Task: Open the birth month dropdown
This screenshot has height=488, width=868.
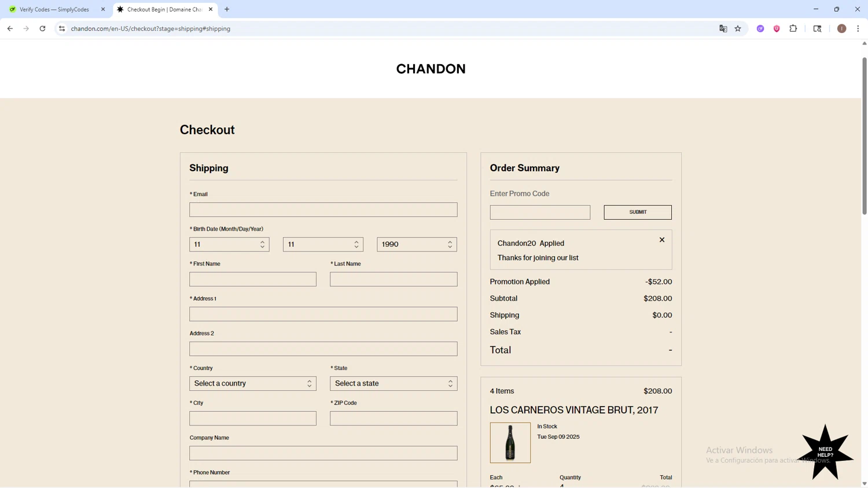Action: pos(229,245)
